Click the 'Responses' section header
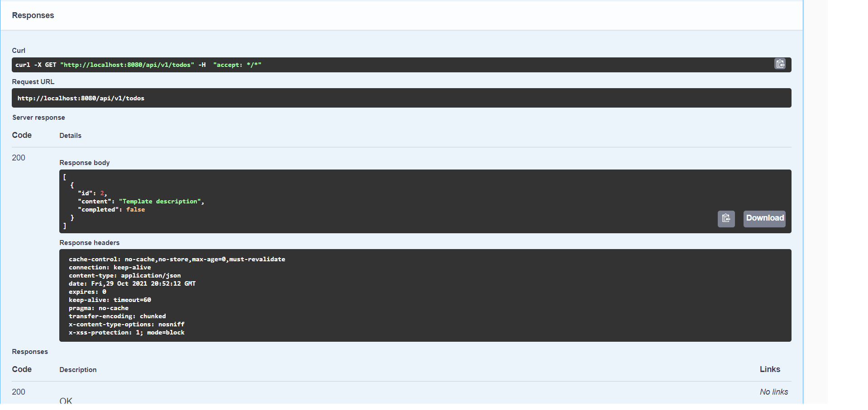The image size is (868, 410). (33, 15)
